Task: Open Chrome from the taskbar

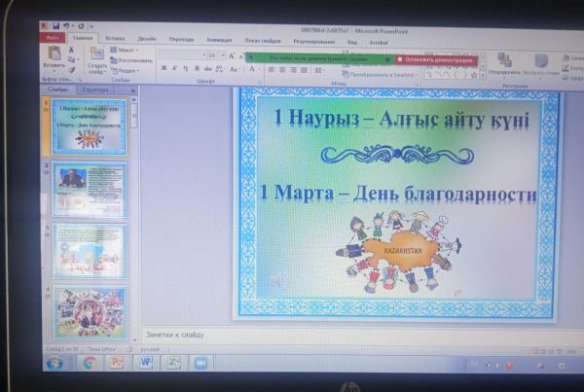Action: click(89, 362)
